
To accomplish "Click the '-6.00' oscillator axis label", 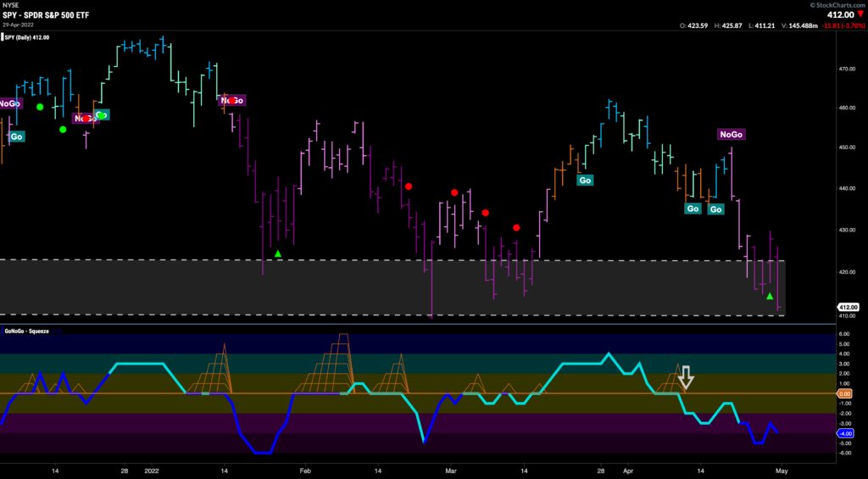I will click(845, 453).
